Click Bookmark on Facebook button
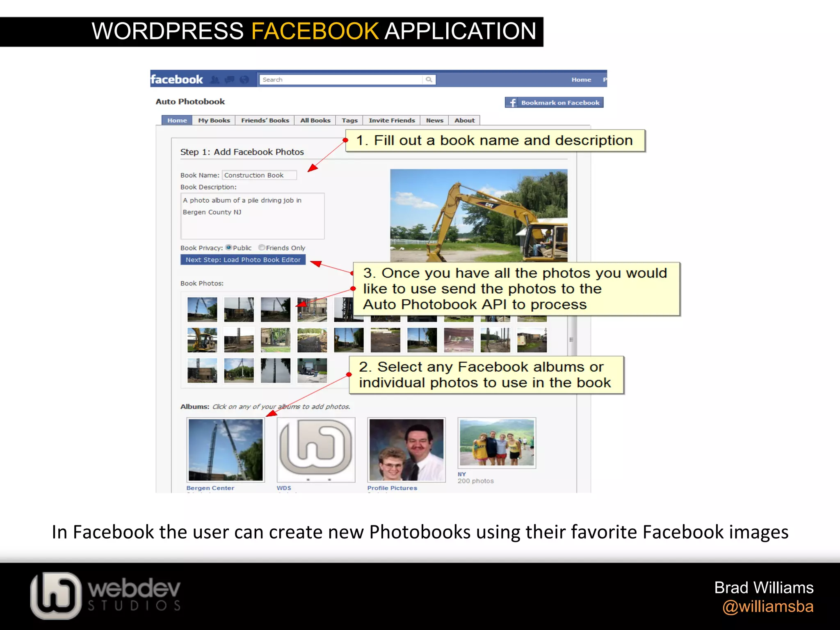The image size is (840, 630). tap(554, 103)
